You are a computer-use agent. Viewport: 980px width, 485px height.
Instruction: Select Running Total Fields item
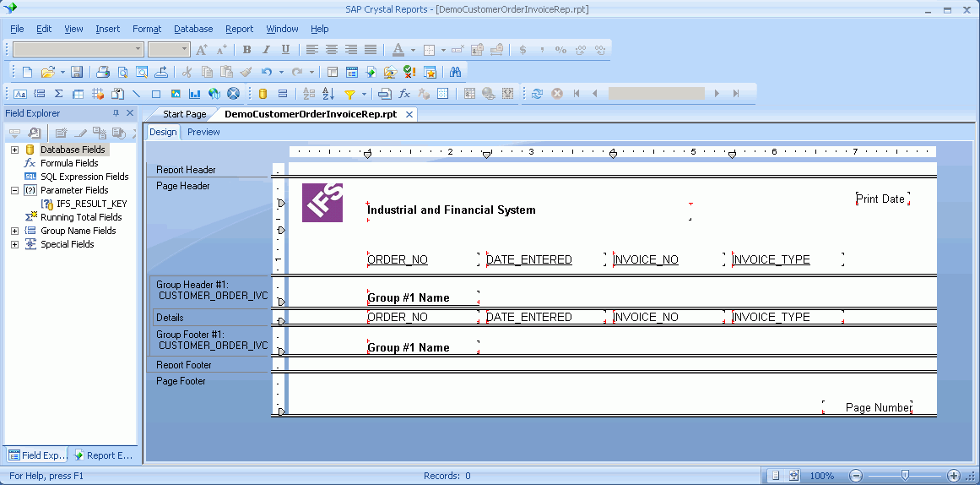coord(81,217)
